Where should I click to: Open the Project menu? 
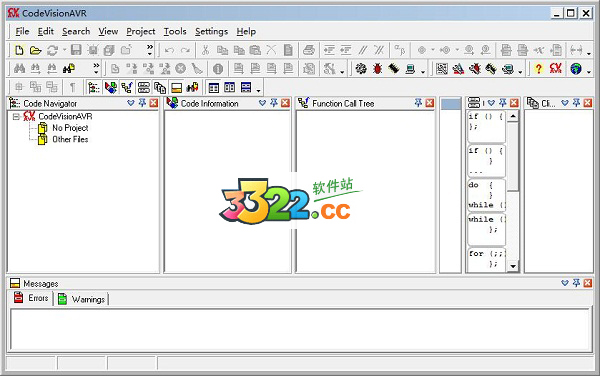tap(140, 31)
